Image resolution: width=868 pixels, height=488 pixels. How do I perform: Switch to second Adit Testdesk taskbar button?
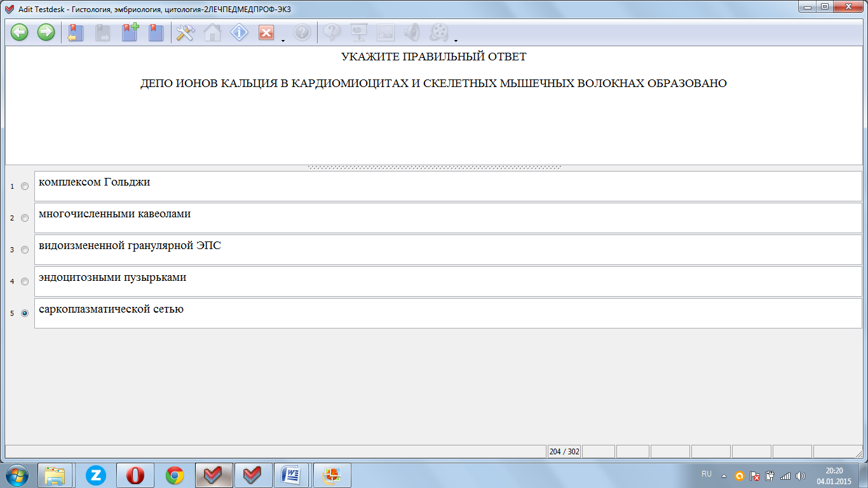(254, 475)
